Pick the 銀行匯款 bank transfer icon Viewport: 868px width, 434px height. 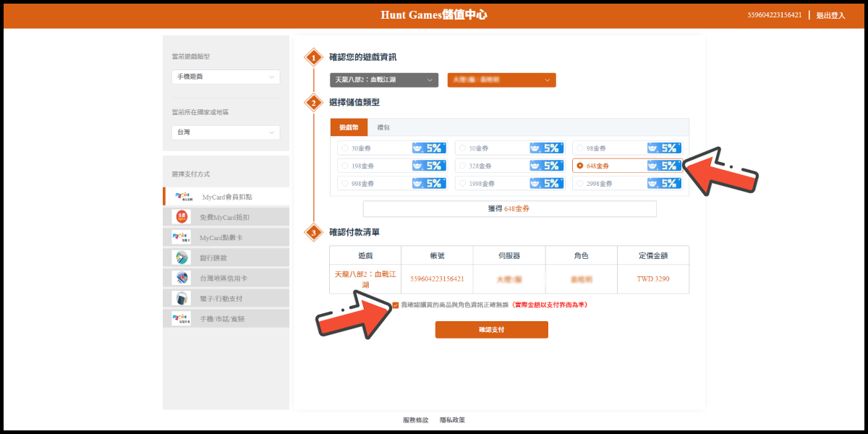pyautogui.click(x=181, y=258)
